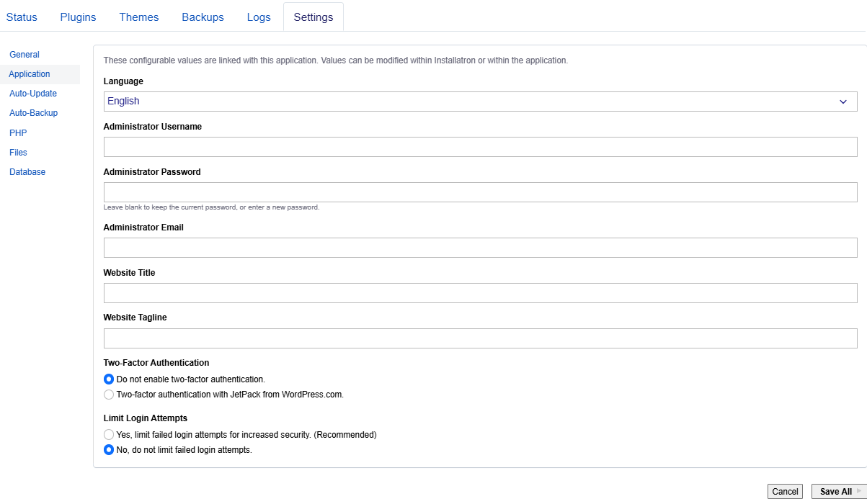
Task: Open the Plugins tab
Action: tap(78, 17)
